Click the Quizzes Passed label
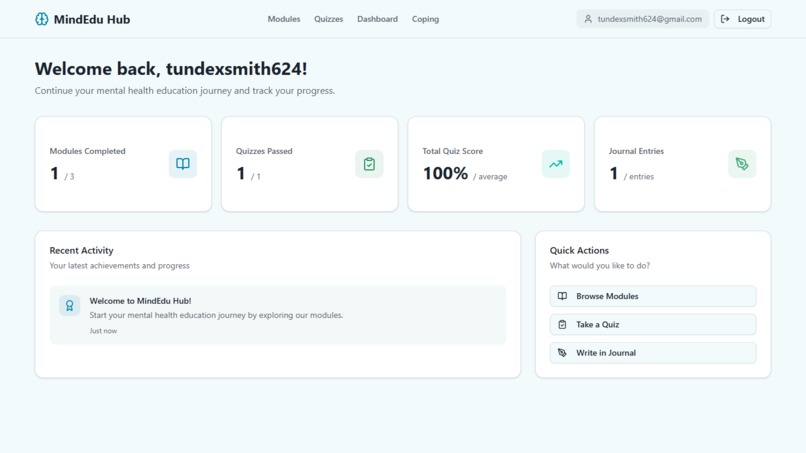This screenshot has width=806, height=453. point(264,151)
